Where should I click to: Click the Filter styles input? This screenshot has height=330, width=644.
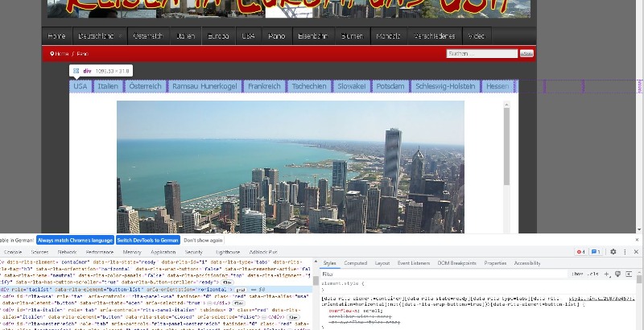click(444, 274)
